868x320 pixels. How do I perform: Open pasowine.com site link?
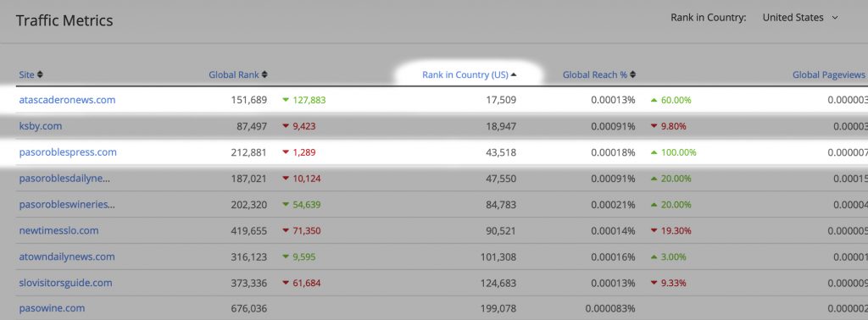click(x=52, y=308)
